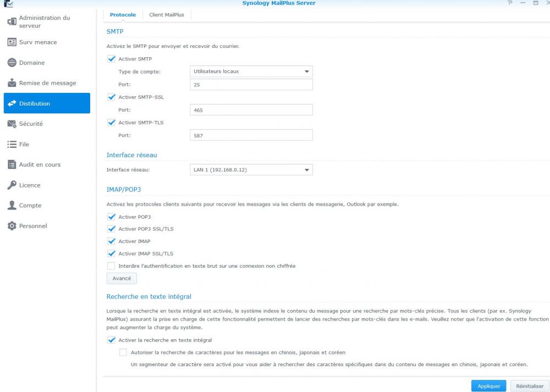Image resolution: width=550 pixels, height=392 pixels.
Task: Open the Personnel settings in sidebar
Action: tap(47, 226)
